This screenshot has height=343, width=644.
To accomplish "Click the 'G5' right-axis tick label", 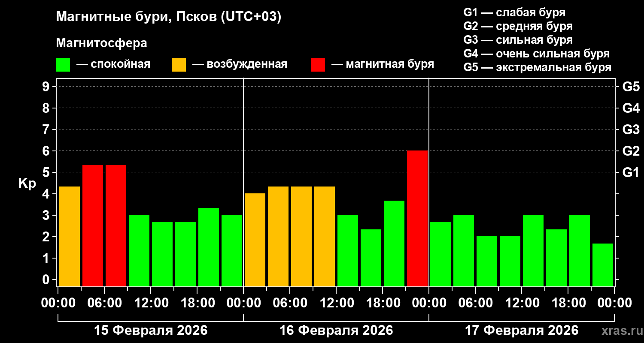I will pyautogui.click(x=631, y=87).
